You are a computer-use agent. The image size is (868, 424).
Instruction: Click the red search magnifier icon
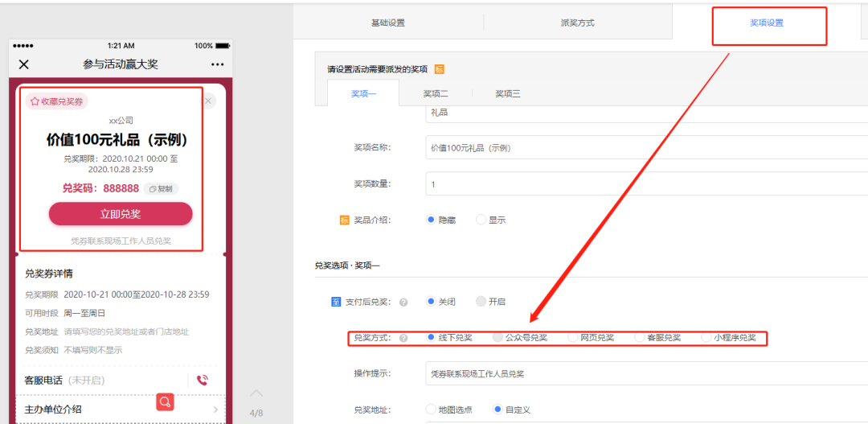pos(166,401)
